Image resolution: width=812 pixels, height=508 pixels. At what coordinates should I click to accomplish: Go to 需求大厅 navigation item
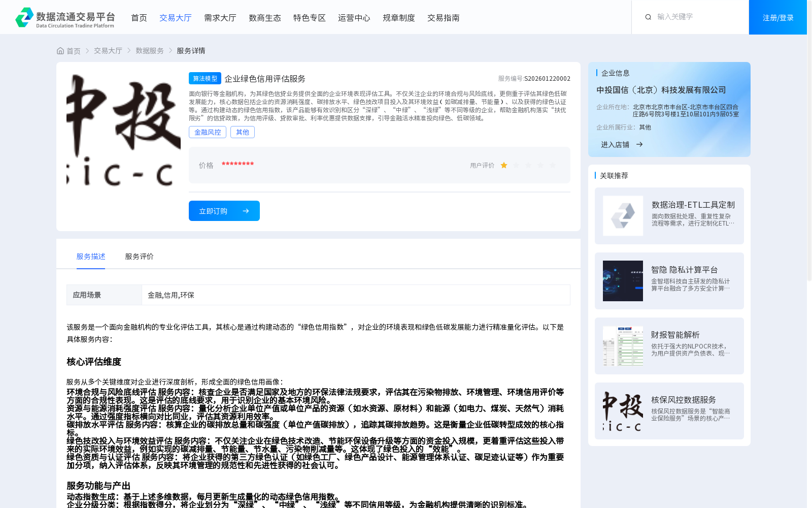(x=220, y=18)
